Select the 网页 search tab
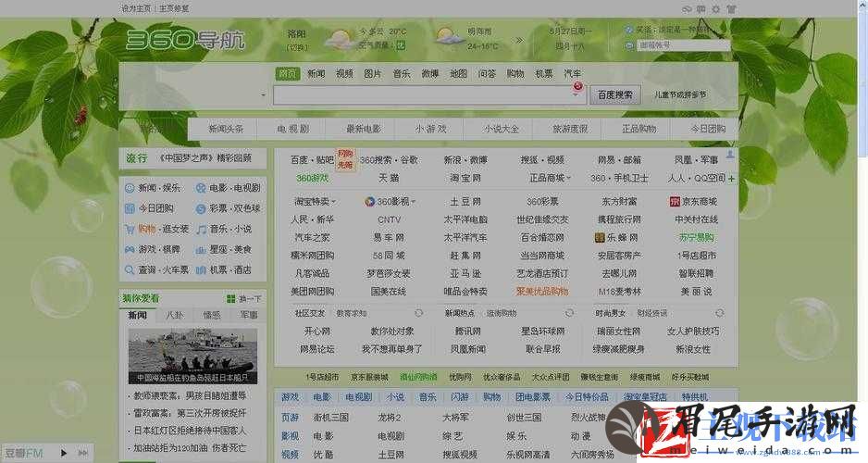The width and height of the screenshot is (868, 463). (287, 74)
